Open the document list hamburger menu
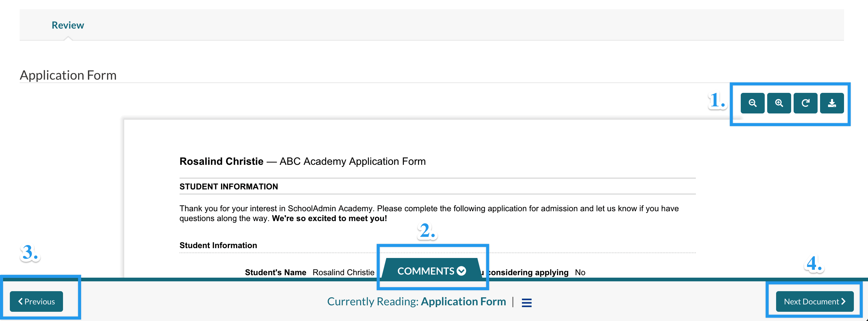This screenshot has height=321, width=868. click(x=526, y=303)
